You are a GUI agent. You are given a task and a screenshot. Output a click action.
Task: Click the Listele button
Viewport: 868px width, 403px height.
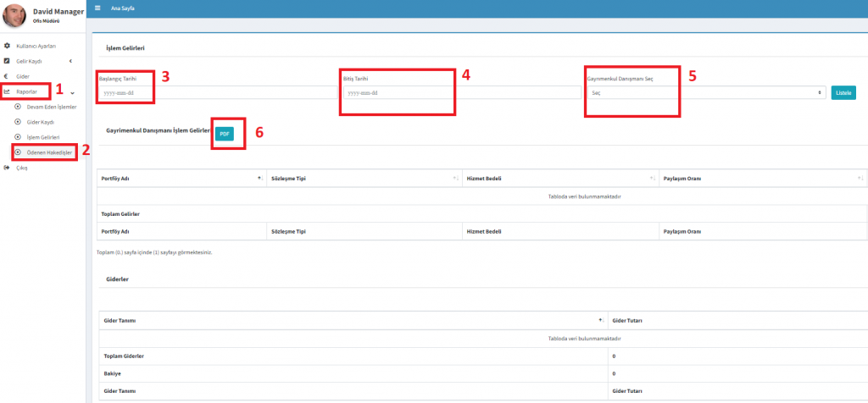[x=843, y=92]
